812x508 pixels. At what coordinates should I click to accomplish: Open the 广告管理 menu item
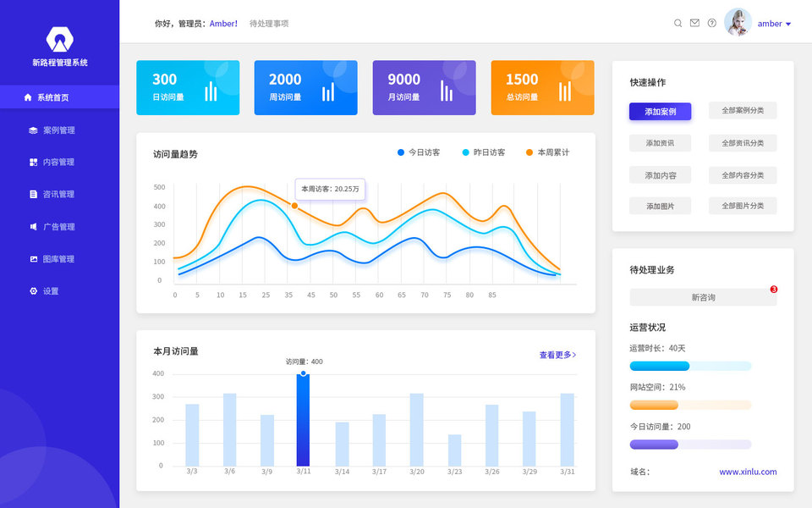tap(59, 227)
